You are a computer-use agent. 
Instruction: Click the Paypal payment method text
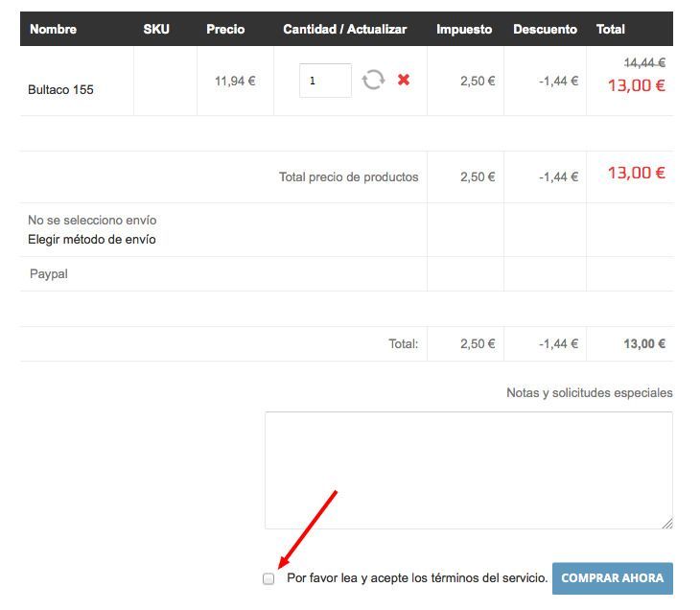tap(49, 273)
